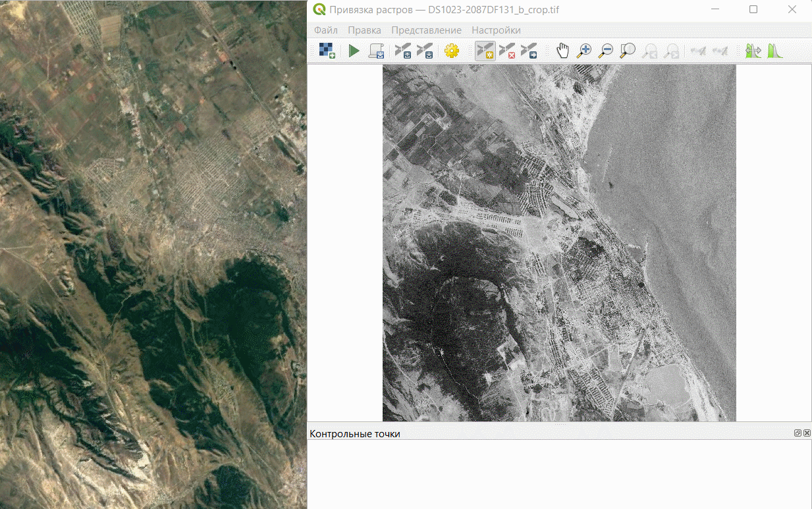
Task: Select the Zoom In magnifier
Action: tap(583, 51)
